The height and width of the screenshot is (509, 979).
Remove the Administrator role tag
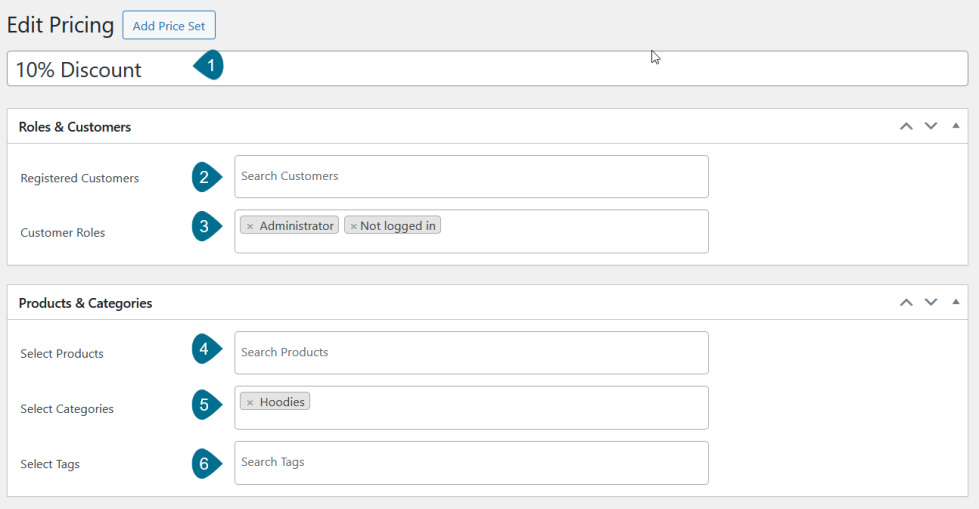pyautogui.click(x=250, y=226)
